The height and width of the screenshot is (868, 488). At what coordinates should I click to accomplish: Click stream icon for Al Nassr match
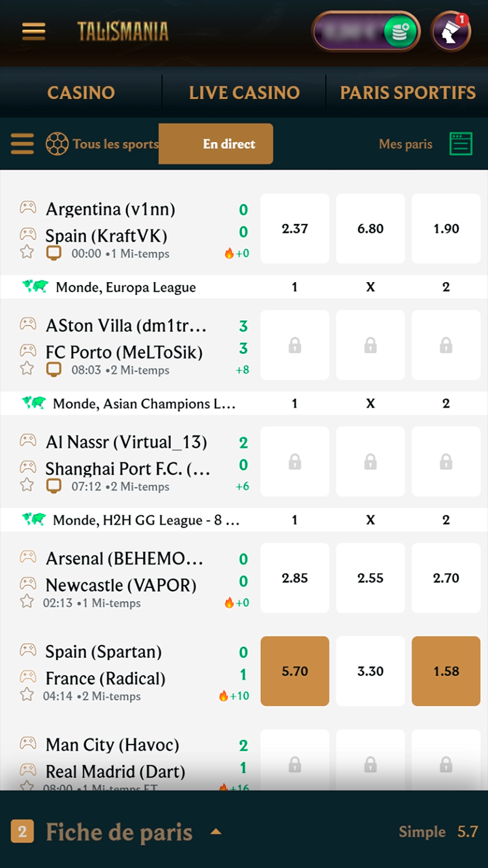tap(54, 486)
